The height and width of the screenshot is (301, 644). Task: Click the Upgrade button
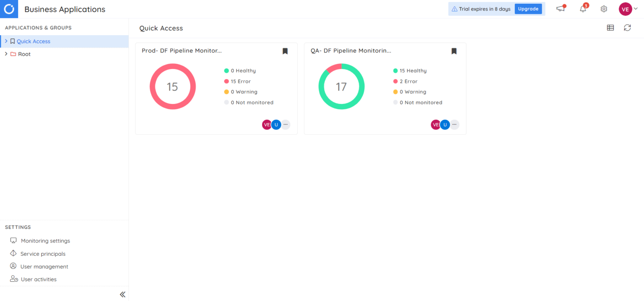pos(528,8)
